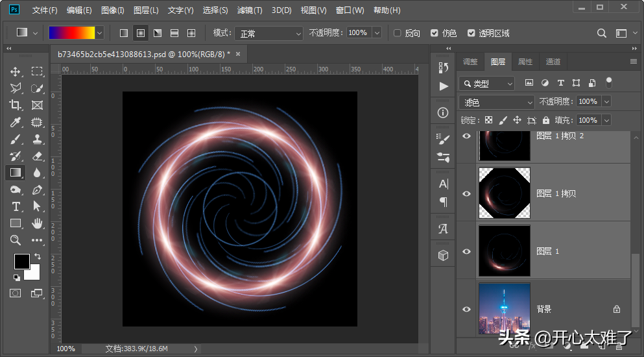Hide the 图层 1 拷贝 layer
This screenshot has height=357, width=644.
click(x=466, y=193)
